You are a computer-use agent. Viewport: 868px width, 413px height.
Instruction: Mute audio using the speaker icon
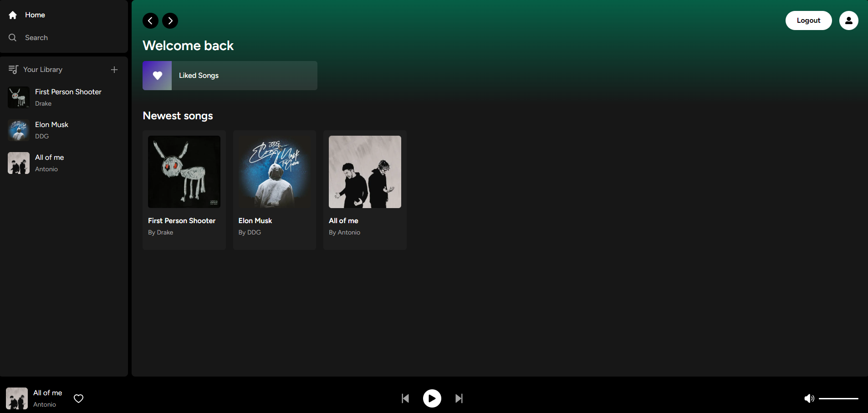tap(809, 399)
